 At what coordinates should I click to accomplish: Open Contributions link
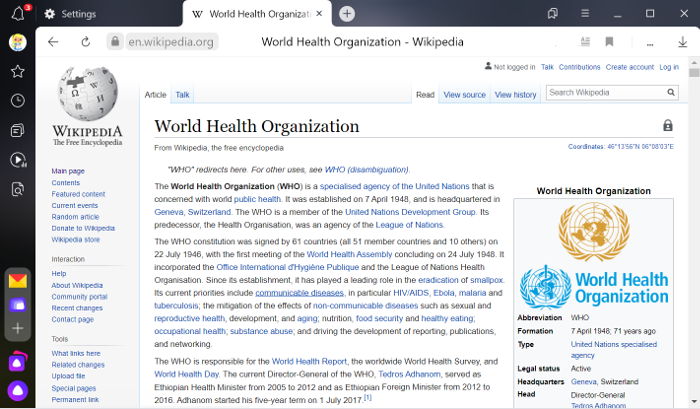(x=579, y=67)
